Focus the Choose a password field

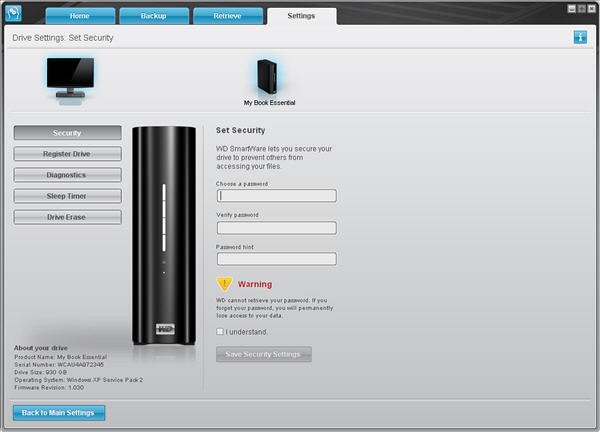coord(277,196)
